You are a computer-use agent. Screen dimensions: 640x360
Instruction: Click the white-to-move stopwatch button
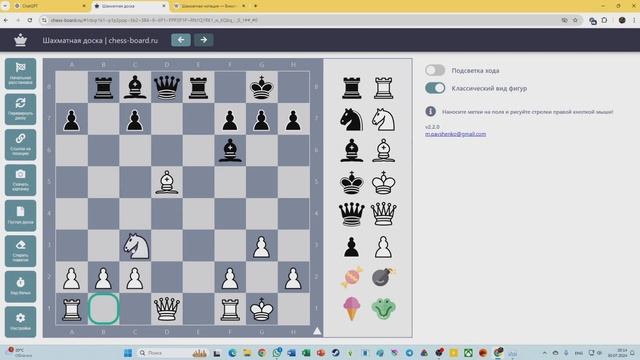pos(20,287)
